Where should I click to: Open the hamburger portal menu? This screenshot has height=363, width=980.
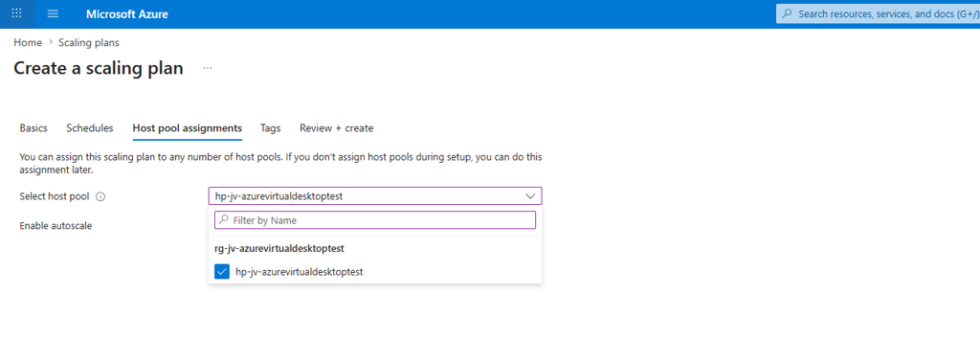click(54, 13)
